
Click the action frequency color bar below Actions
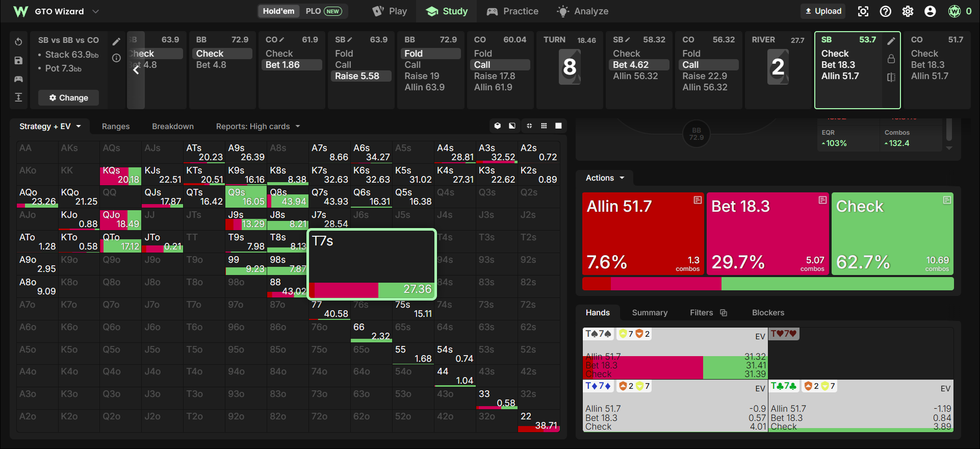pos(768,284)
